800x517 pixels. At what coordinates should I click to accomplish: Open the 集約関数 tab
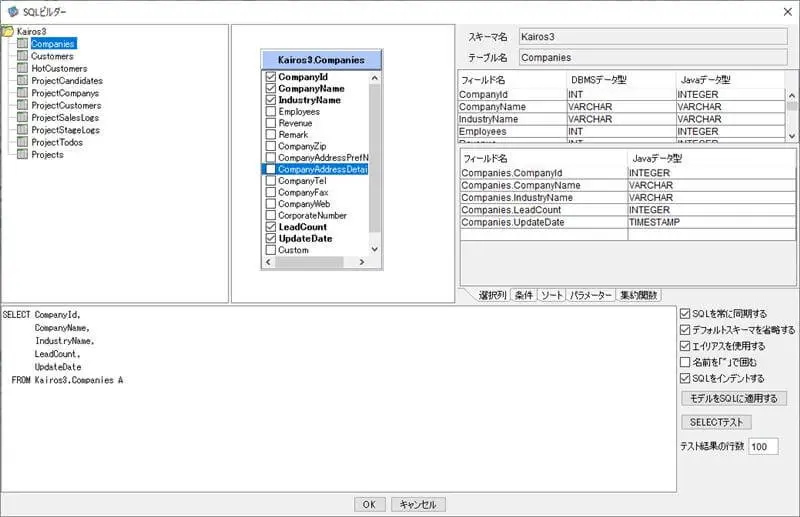(639, 295)
